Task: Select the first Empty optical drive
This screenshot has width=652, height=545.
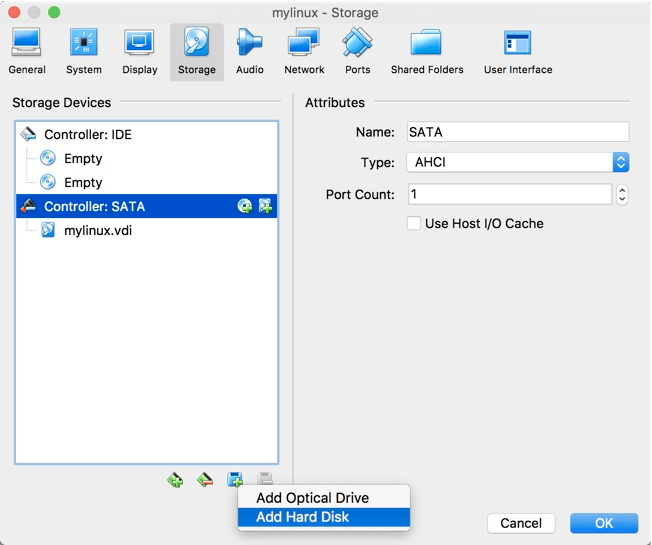Action: click(x=146, y=158)
